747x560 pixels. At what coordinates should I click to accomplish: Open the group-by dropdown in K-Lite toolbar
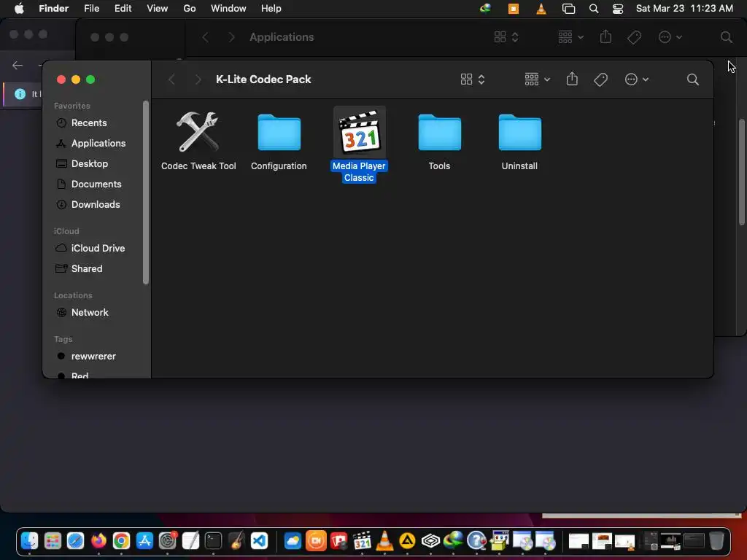(538, 79)
